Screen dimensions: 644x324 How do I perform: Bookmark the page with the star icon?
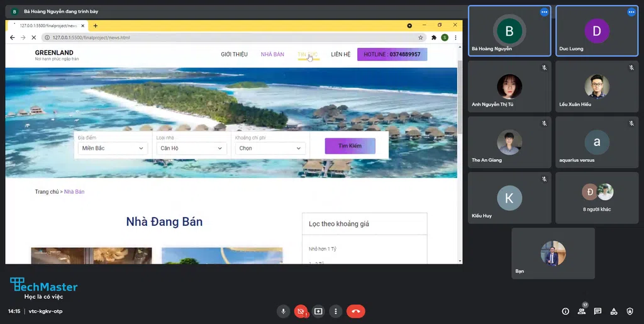click(421, 37)
